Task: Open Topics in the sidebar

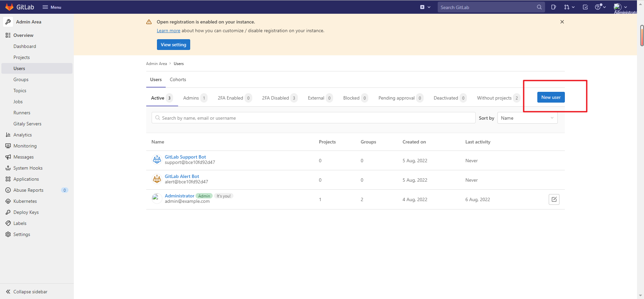Action: coord(20,91)
